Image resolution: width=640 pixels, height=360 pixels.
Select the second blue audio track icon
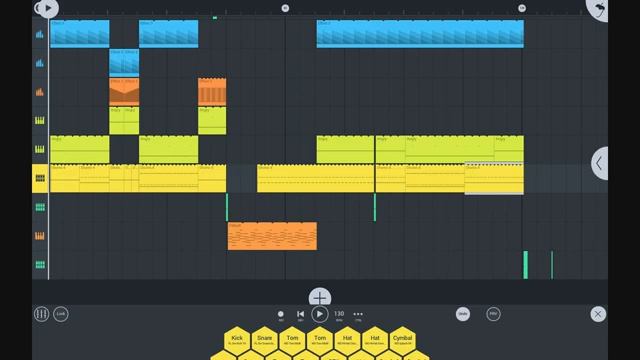pos(40,63)
